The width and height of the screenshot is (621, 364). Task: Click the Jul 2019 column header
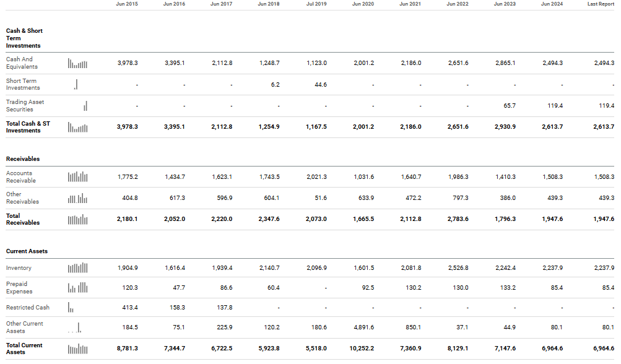pyautogui.click(x=316, y=4)
